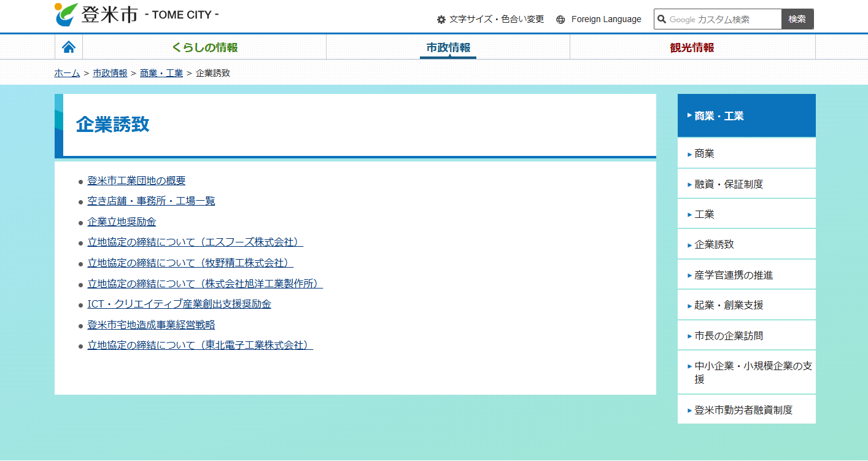This screenshot has height=461, width=868.
Task: Select 商業 in sidebar menu
Action: (746, 153)
